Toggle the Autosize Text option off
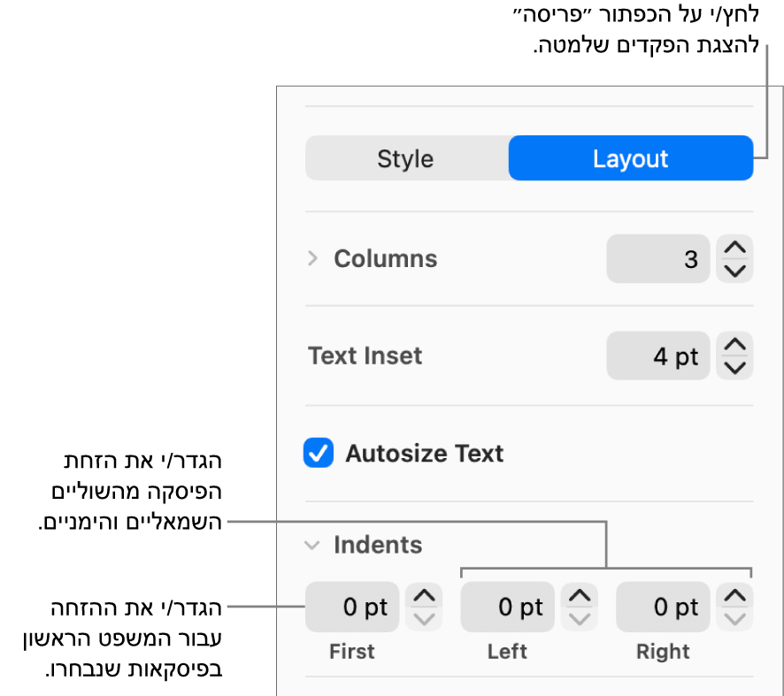 pos(319,453)
